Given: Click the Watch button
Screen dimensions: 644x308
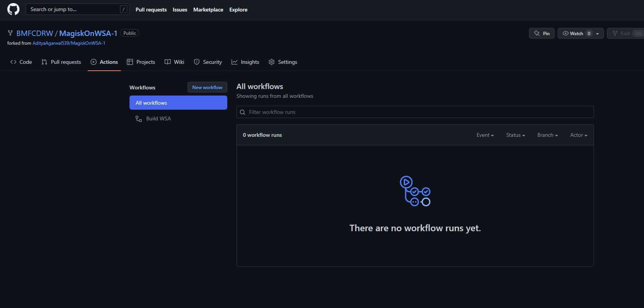Looking at the screenshot, I should coord(576,33).
